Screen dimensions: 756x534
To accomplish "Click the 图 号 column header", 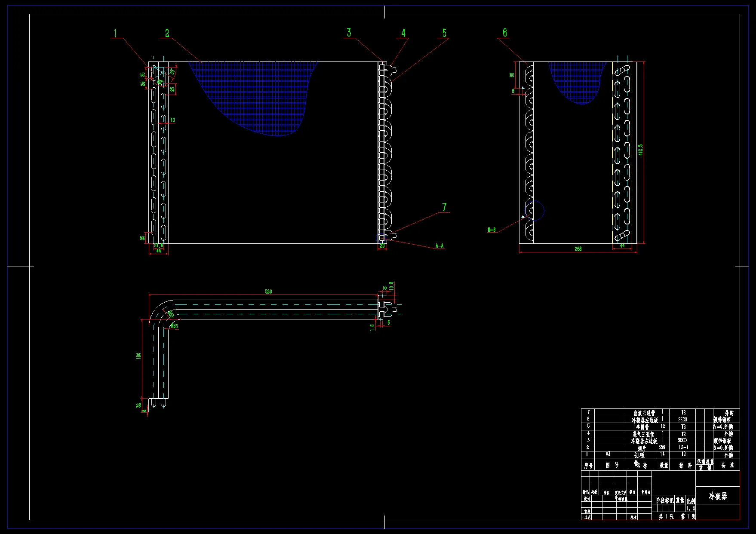I will [612, 465].
